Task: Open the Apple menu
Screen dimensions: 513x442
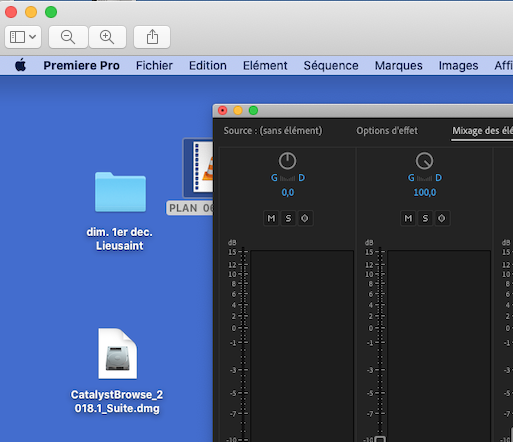Action: click(20, 65)
